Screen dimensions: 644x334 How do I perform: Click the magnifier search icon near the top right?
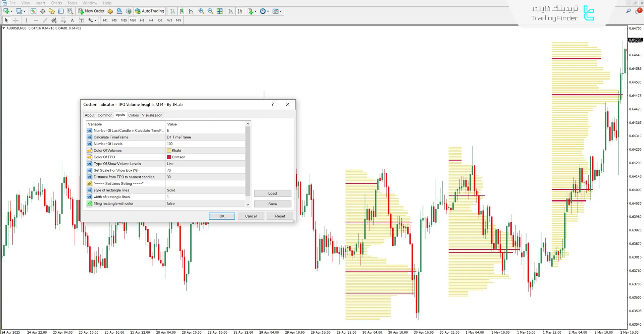(x=628, y=11)
